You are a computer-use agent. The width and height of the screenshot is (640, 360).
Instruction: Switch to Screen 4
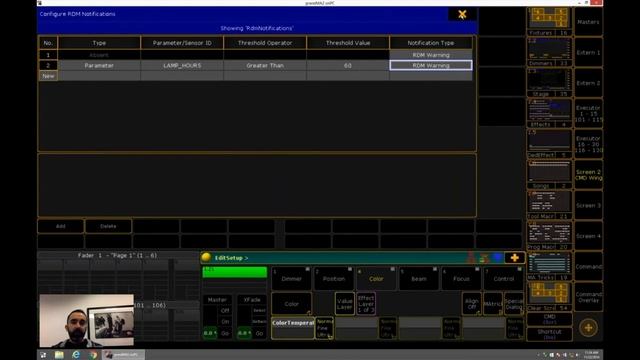point(588,236)
